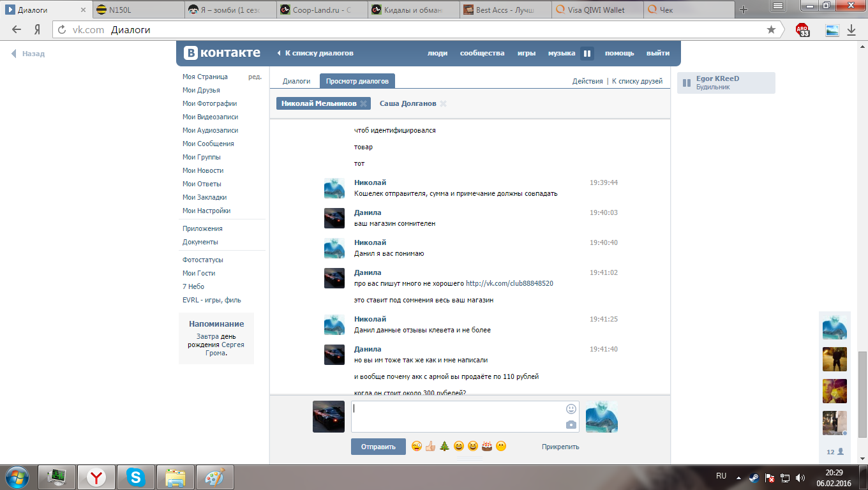This screenshot has width=868, height=490.
Task: Pause the music in the VK header
Action: click(587, 54)
